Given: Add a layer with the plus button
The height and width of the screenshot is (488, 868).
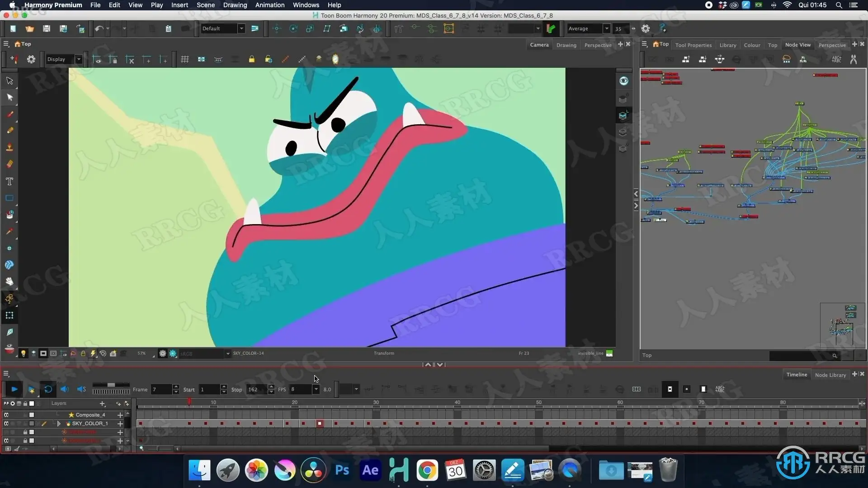Looking at the screenshot, I should [103, 404].
